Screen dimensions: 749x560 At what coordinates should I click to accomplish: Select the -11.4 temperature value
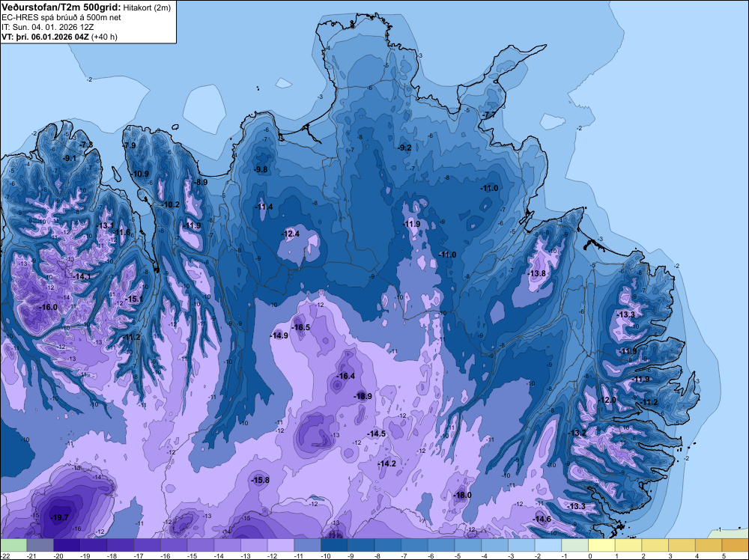263,207
